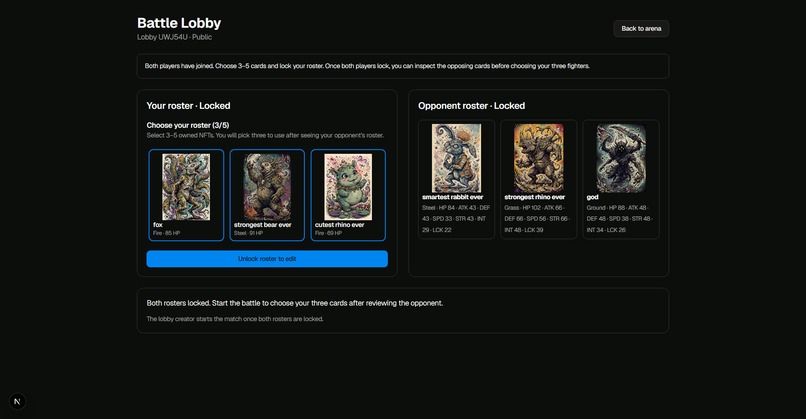Open the Next.js dev tools indicator icon

[x=17, y=402]
